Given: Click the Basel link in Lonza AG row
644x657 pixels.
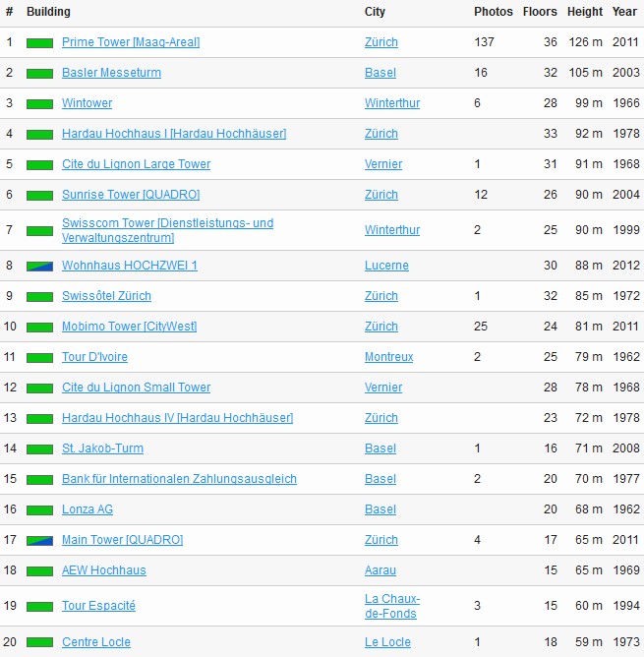Looking at the screenshot, I should (x=381, y=509).
